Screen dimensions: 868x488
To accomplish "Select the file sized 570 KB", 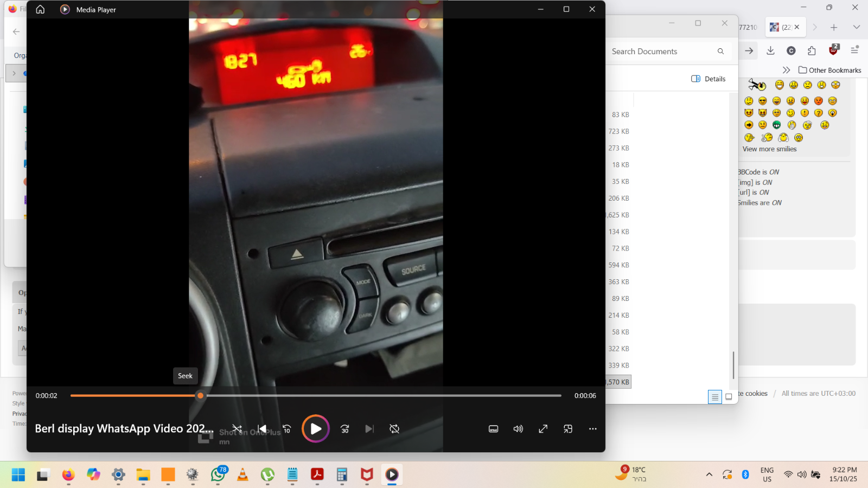I will coord(618,382).
